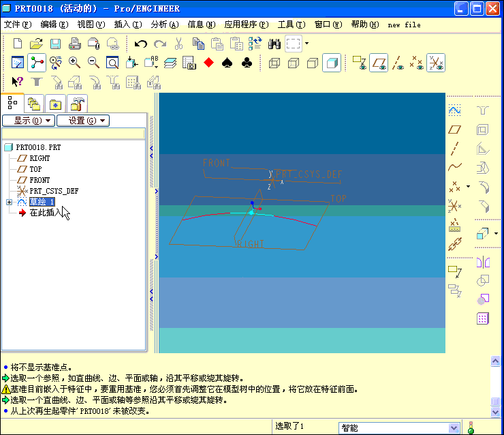Click the Regenerate model icon
Screen dimensions: 504x435
coord(255,44)
